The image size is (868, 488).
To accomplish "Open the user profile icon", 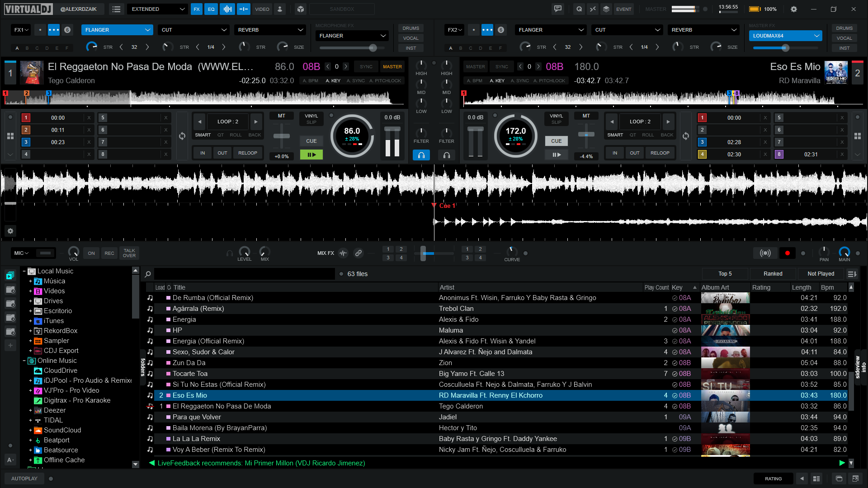I will click(x=280, y=9).
